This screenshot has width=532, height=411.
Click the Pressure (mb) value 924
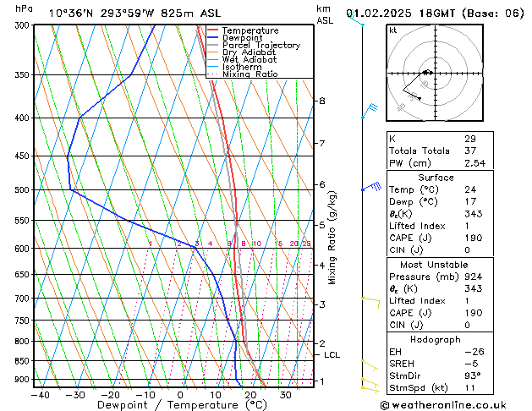474,277
